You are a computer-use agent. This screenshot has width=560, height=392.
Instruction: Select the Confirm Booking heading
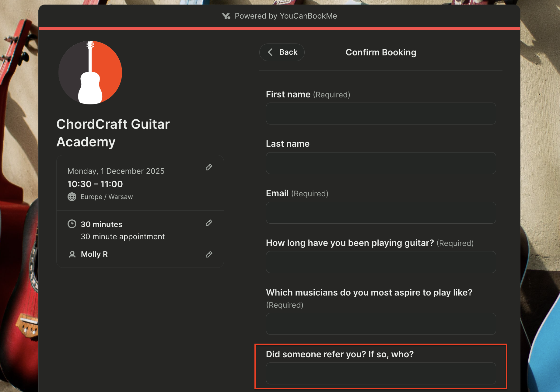coord(381,52)
